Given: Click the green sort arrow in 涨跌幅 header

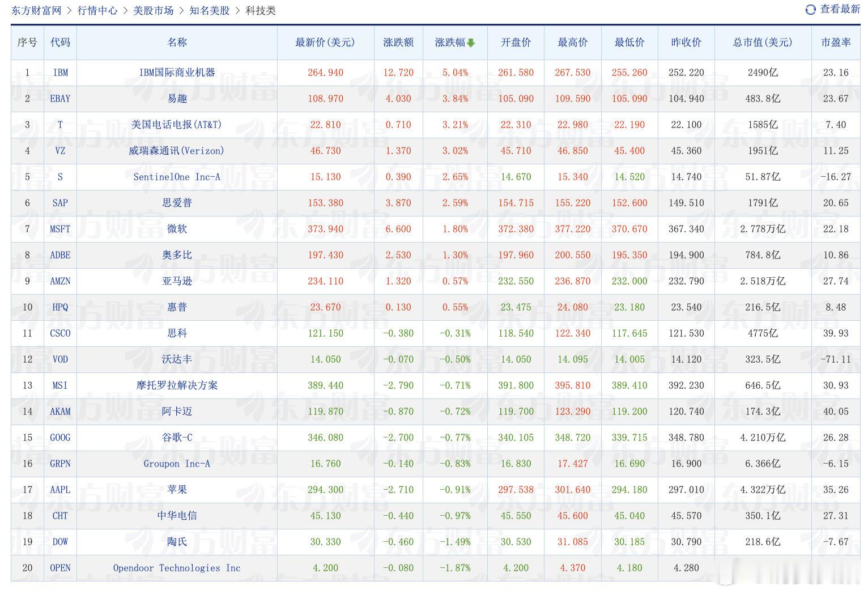Looking at the screenshot, I should 471,43.
